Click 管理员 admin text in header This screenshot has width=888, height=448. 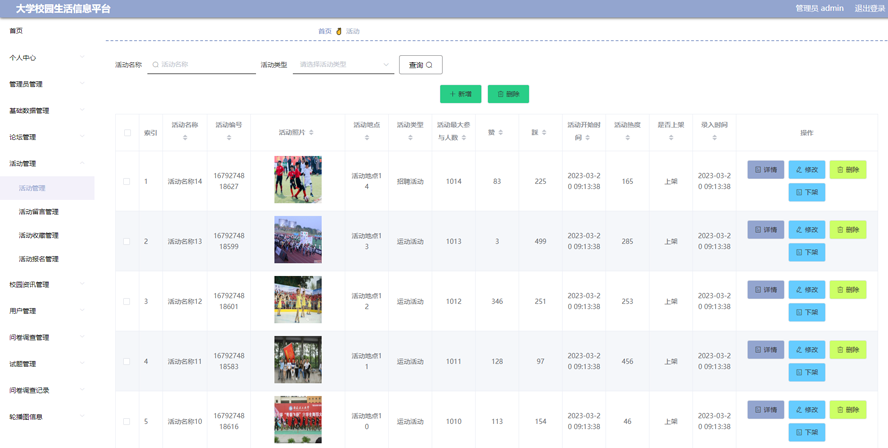click(819, 8)
